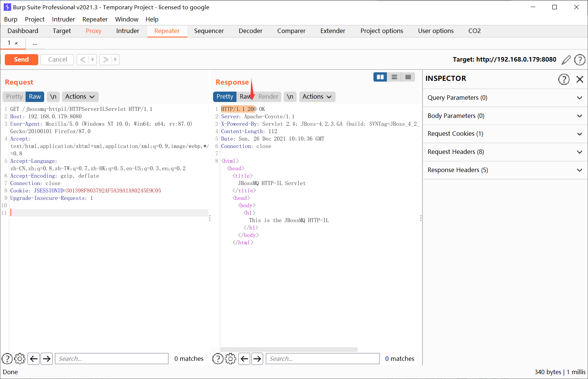Switch to the Proxy tab
Viewport: 588px width, 379px height.
[x=94, y=31]
